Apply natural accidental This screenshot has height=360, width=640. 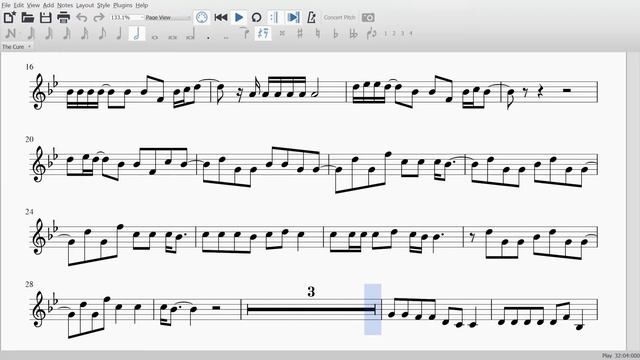[x=318, y=33]
